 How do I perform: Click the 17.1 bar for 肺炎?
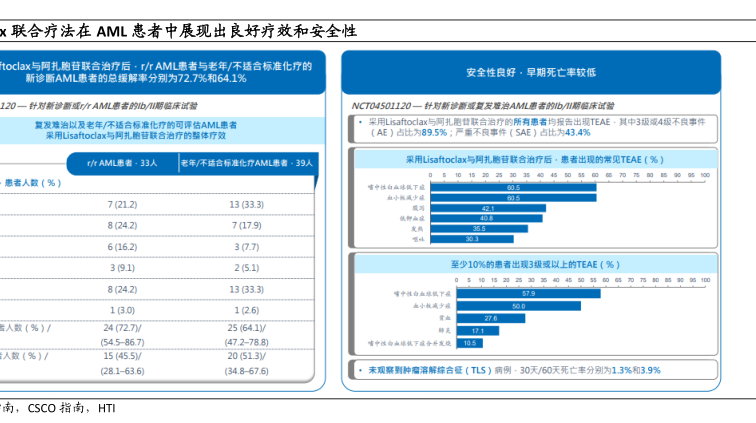(x=476, y=330)
